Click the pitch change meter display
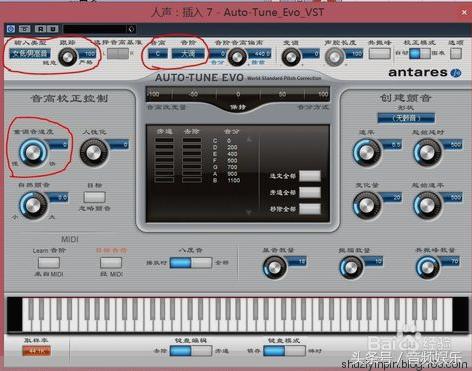472x371 pixels. (238, 94)
